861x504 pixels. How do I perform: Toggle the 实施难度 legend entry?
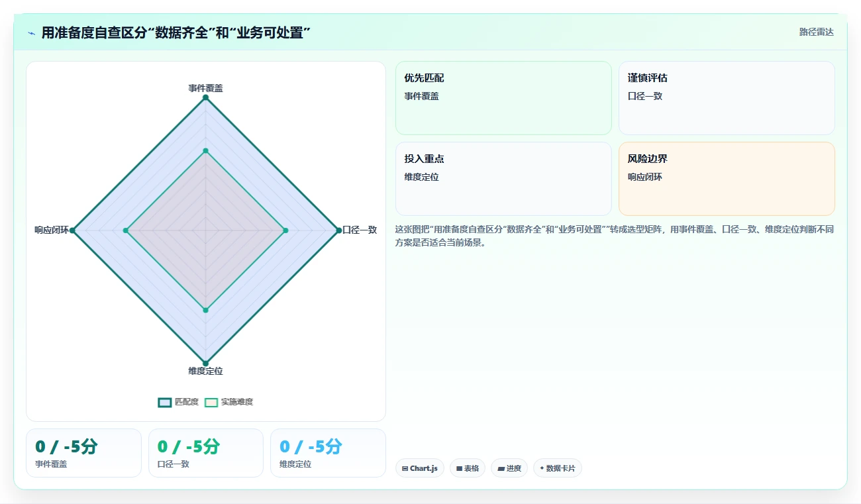point(229,402)
